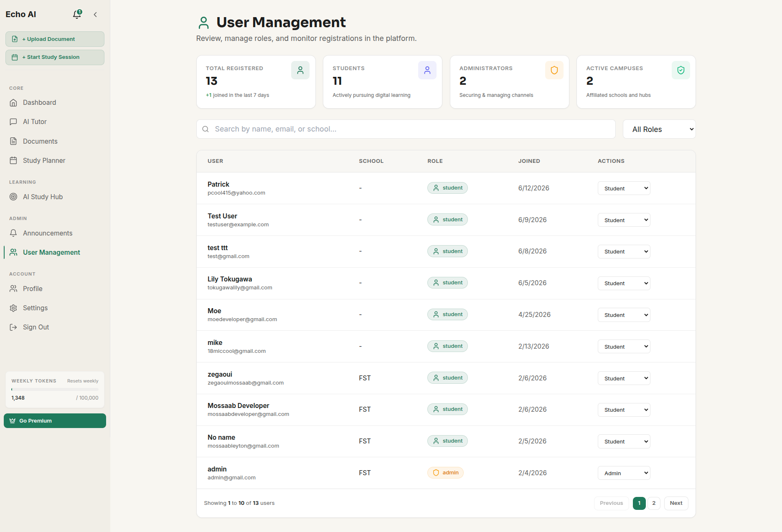Click the User Management heading icon
The height and width of the screenshot is (532, 782).
(204, 23)
